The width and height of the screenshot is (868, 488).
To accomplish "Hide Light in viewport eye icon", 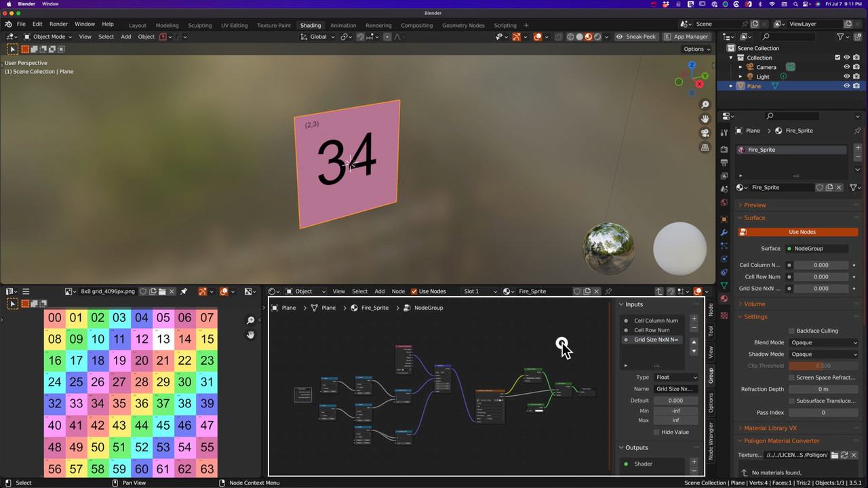I will pyautogui.click(x=846, y=77).
